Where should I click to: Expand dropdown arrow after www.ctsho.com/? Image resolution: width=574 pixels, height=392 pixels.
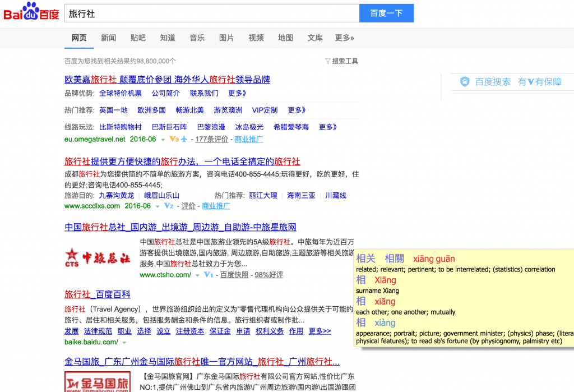197,275
